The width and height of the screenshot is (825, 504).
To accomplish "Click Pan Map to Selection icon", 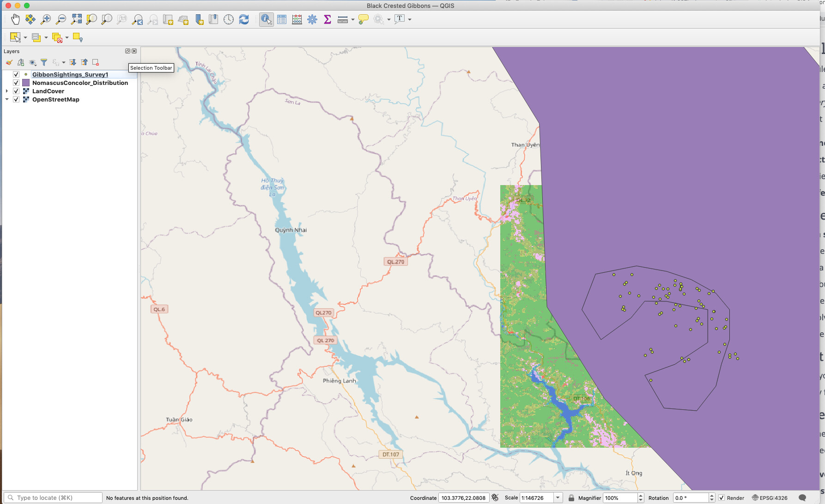I will coord(30,19).
